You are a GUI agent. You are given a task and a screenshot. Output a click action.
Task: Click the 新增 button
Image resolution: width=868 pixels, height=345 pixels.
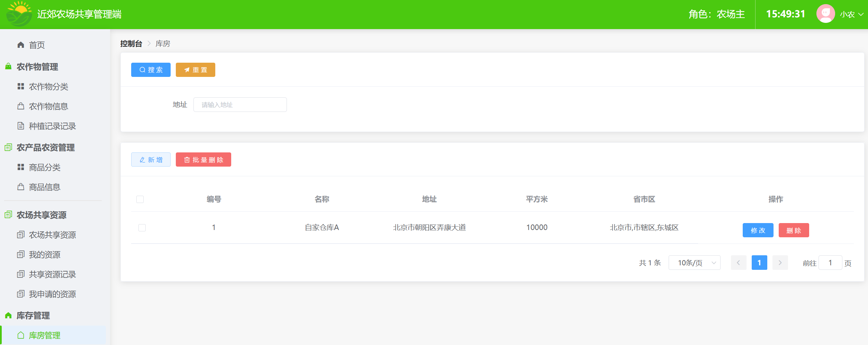point(151,160)
